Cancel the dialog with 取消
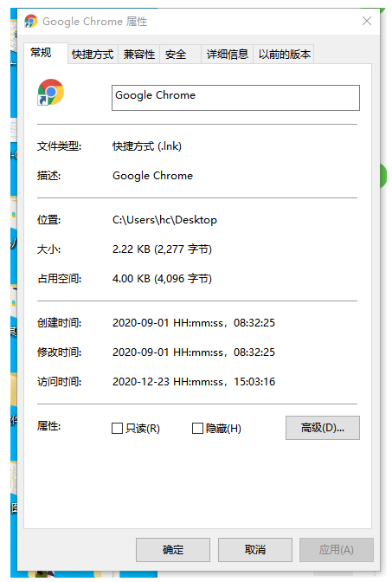The image size is (392, 582). click(x=254, y=550)
